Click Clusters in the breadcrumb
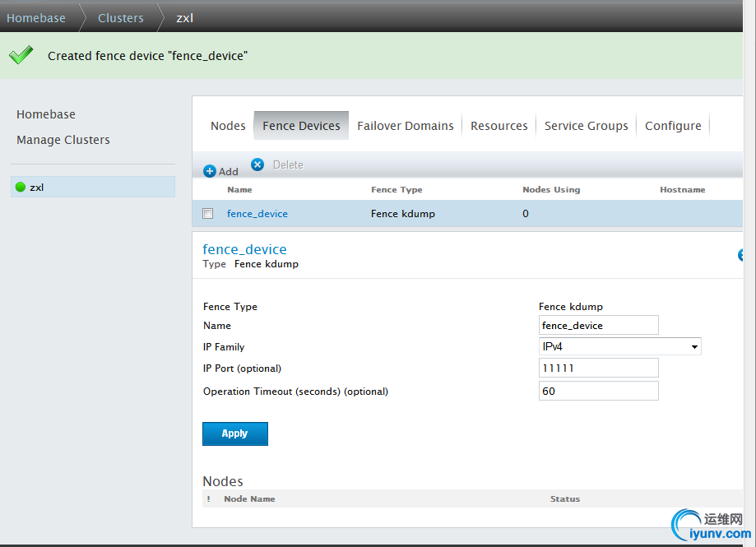The height and width of the screenshot is (547, 756). click(121, 18)
